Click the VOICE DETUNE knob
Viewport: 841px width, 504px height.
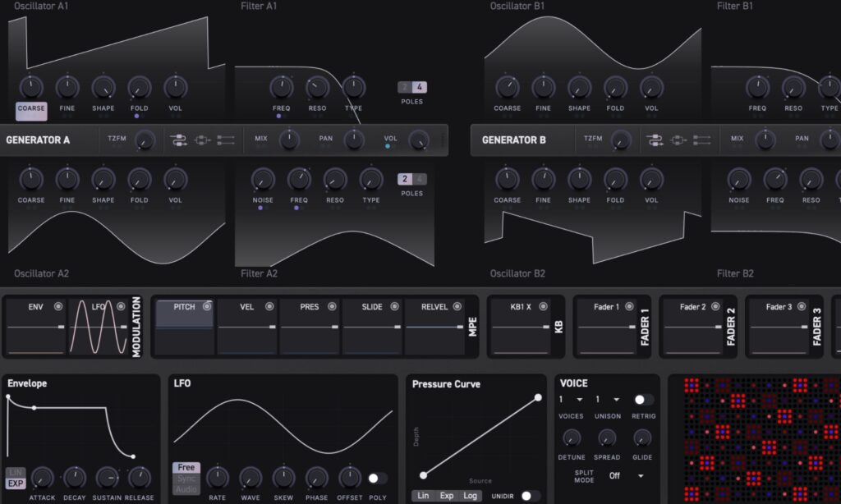tap(572, 438)
